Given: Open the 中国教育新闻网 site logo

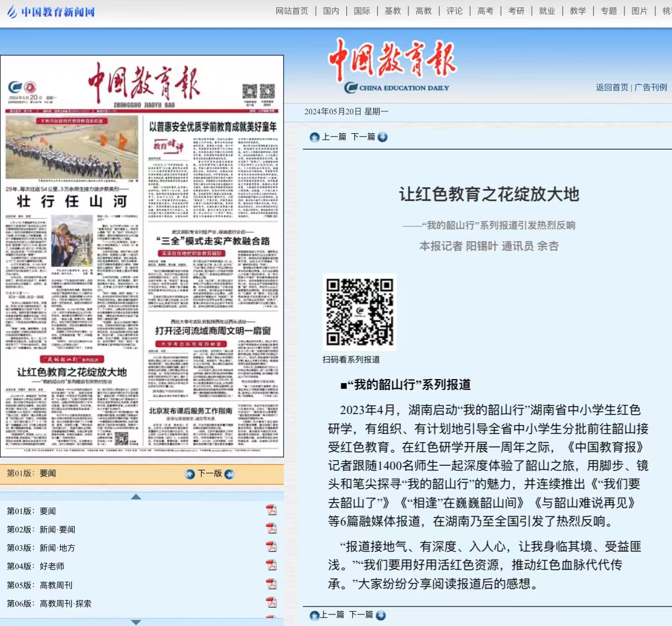Looking at the screenshot, I should click(x=51, y=11).
